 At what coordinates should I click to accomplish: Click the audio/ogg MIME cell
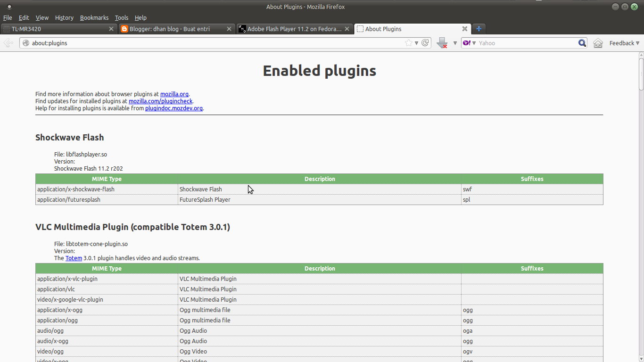107,330
